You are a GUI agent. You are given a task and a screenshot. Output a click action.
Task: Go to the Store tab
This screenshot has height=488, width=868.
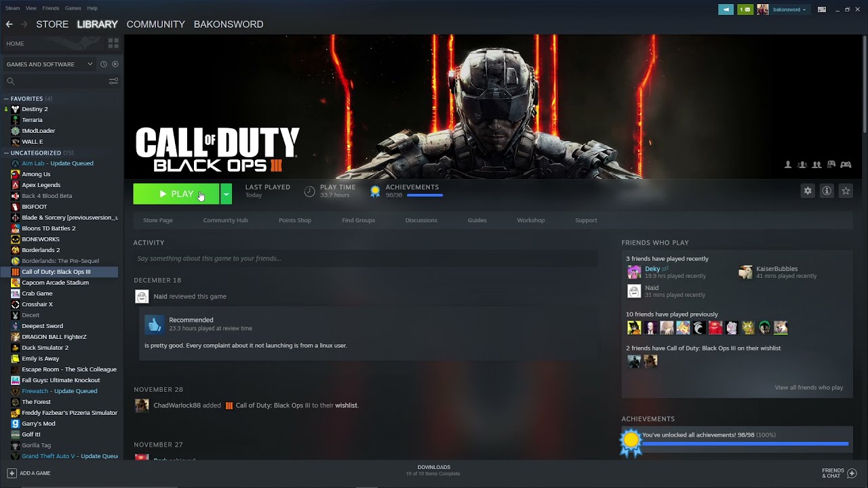[x=52, y=24]
